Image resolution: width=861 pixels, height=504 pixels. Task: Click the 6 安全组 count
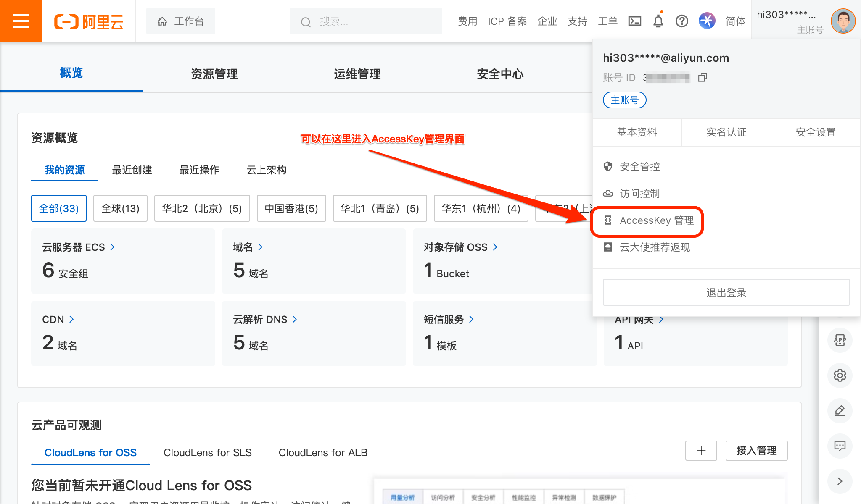tap(65, 270)
